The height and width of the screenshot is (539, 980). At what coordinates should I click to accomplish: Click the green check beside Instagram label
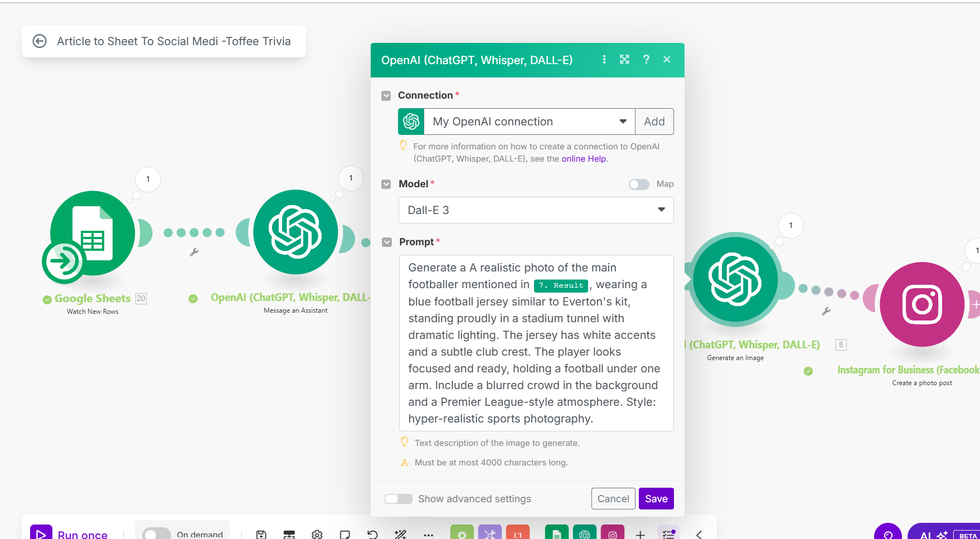[x=808, y=371]
